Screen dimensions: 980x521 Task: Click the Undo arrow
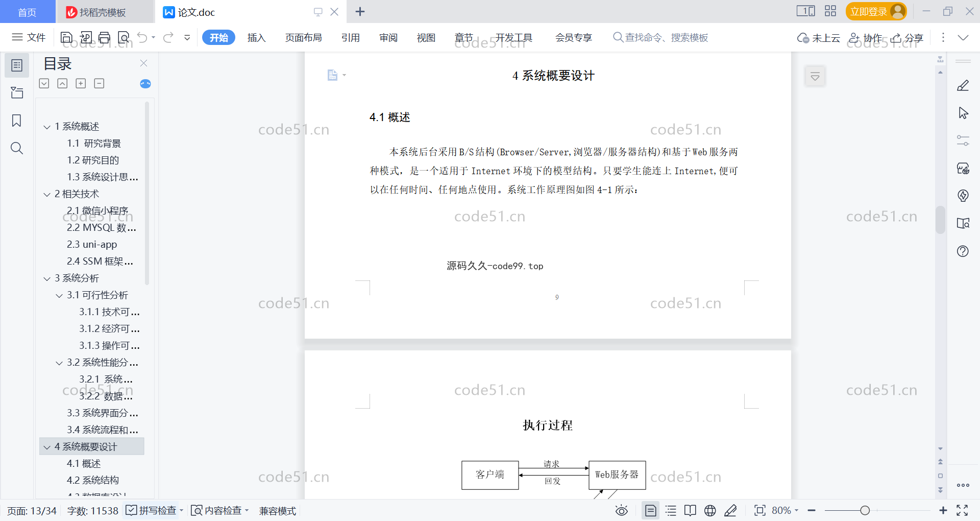pyautogui.click(x=142, y=37)
